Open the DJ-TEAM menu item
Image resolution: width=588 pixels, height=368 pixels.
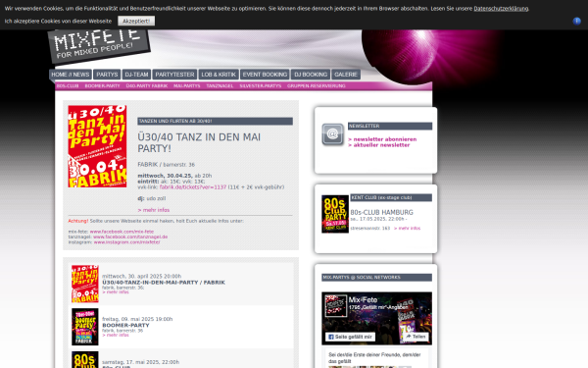[136, 75]
